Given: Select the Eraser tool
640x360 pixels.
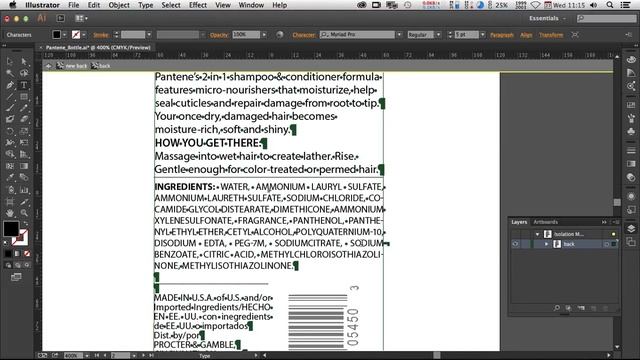Looking at the screenshot, I should tap(24, 119).
